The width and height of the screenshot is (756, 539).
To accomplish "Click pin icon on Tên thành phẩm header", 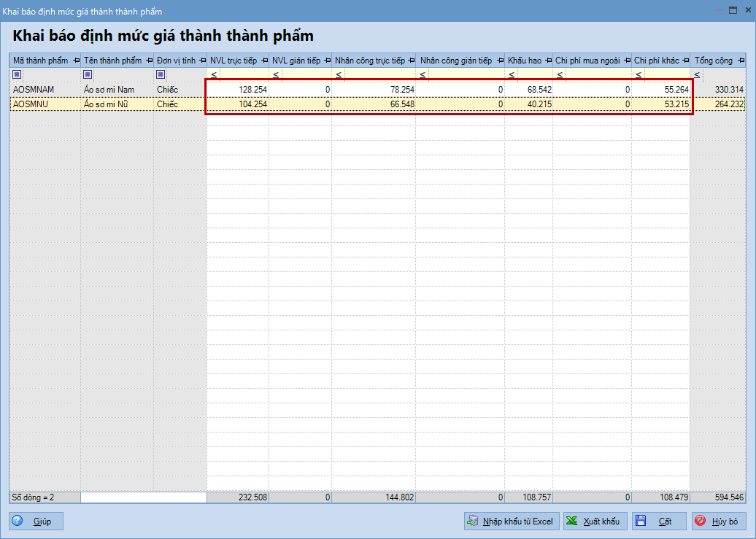I will click(x=149, y=61).
